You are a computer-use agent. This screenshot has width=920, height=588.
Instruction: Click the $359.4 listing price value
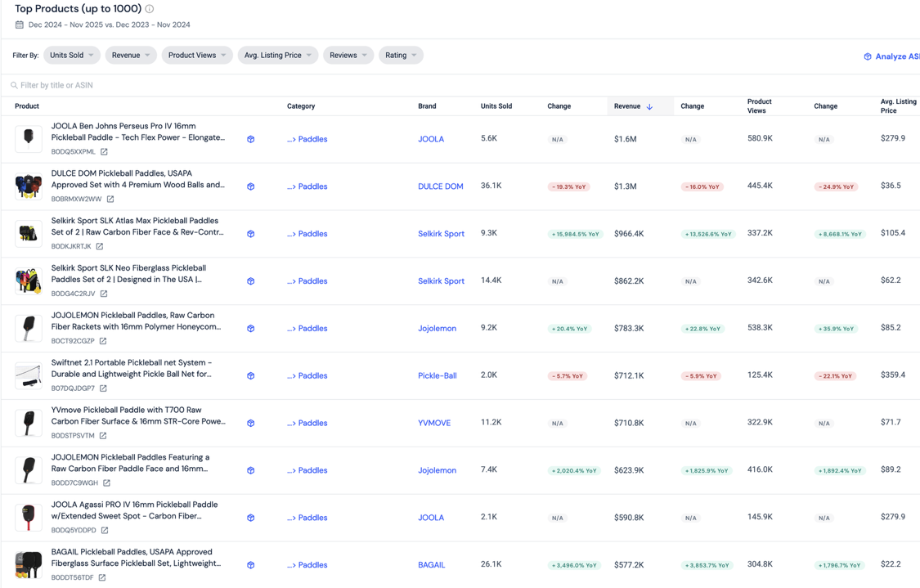point(893,375)
